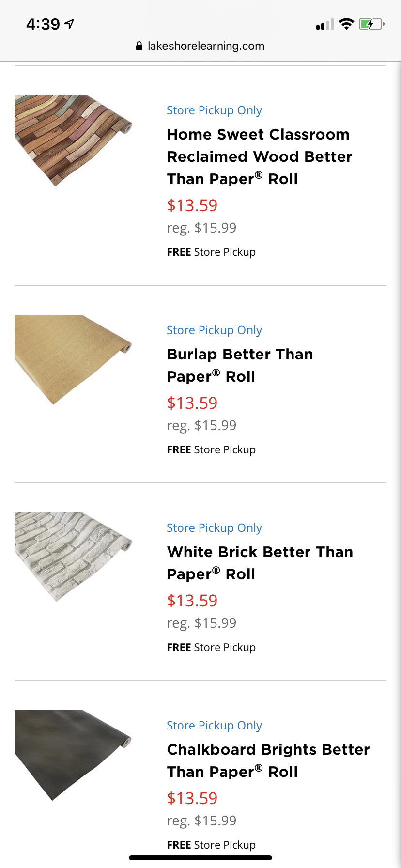
Task: Tap the cellular signal bars icon
Action: point(325,24)
